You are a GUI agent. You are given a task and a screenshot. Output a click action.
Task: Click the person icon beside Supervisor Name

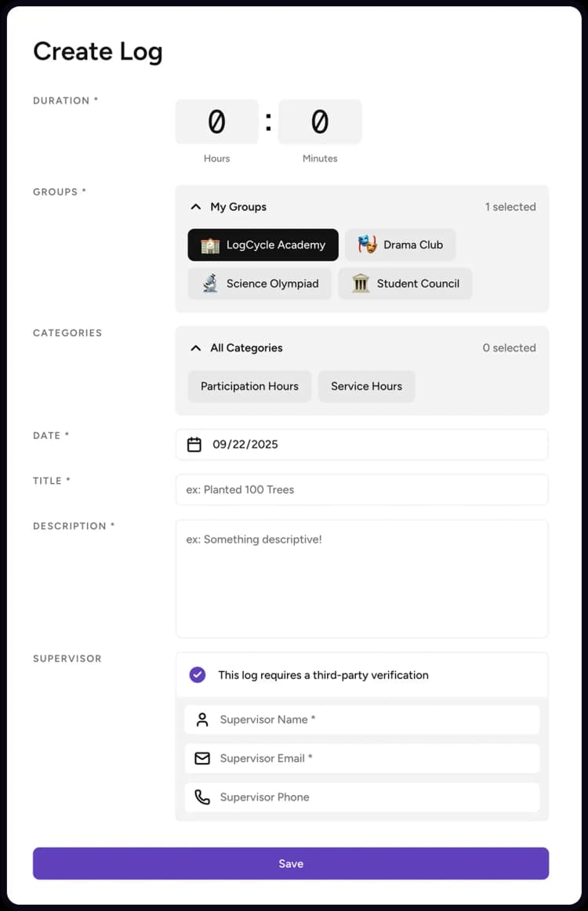tap(202, 720)
